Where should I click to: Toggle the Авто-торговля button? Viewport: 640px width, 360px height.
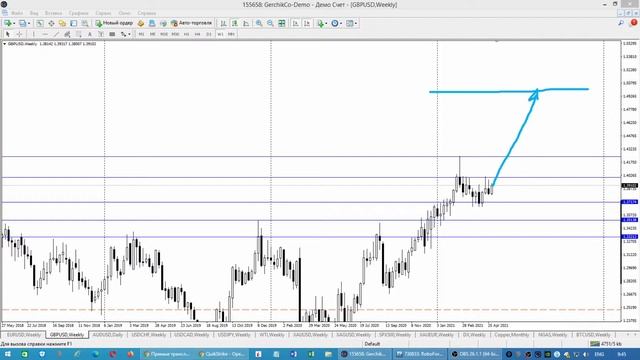tap(191, 23)
